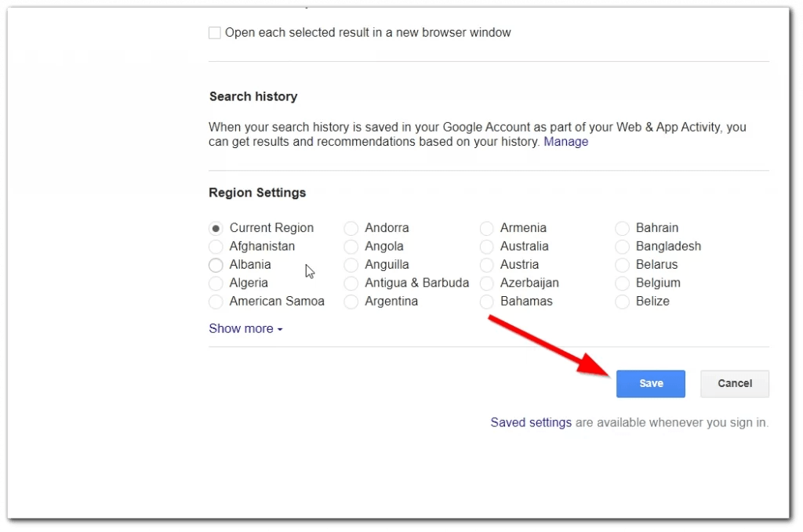Choose Argentina as the region
Viewport: 803px width, 532px height.
pos(351,301)
